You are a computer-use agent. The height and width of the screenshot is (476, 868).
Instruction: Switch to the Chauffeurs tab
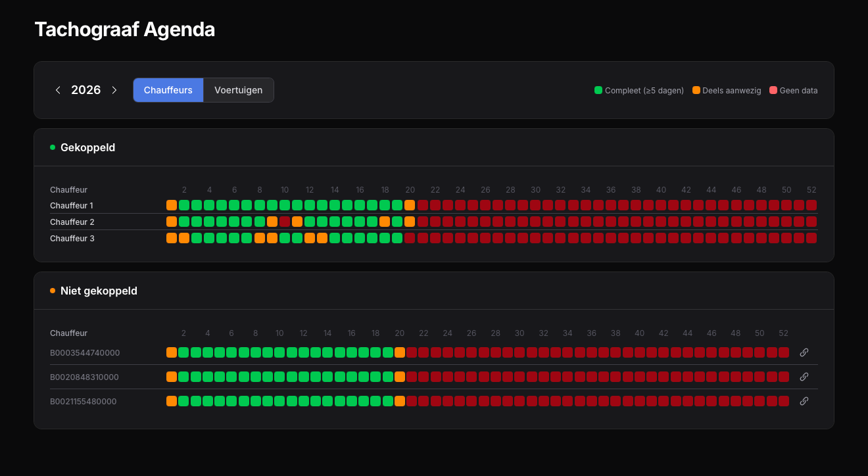[168, 90]
